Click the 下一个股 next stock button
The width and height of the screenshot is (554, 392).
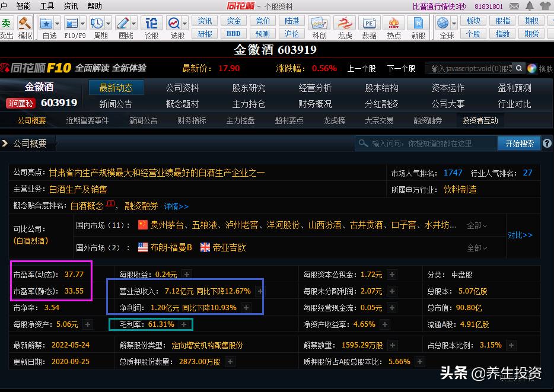[402, 68]
